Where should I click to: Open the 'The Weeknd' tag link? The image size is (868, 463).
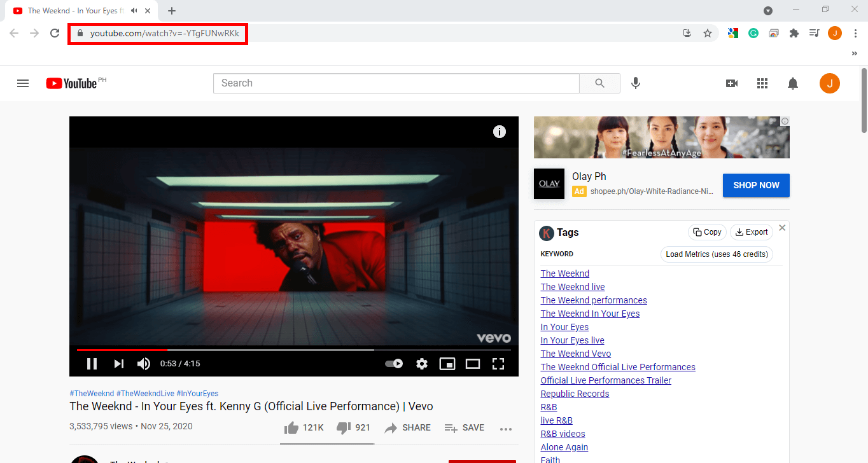[565, 273]
